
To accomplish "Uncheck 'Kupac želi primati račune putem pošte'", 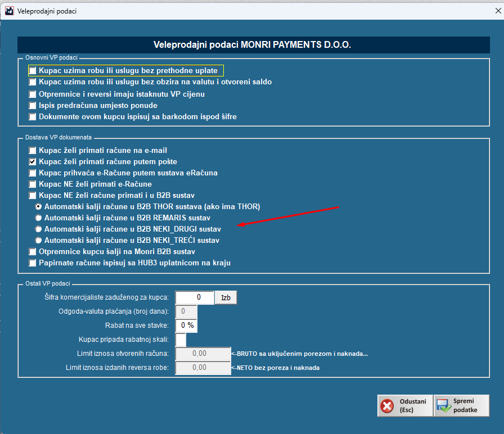I will click(x=33, y=161).
